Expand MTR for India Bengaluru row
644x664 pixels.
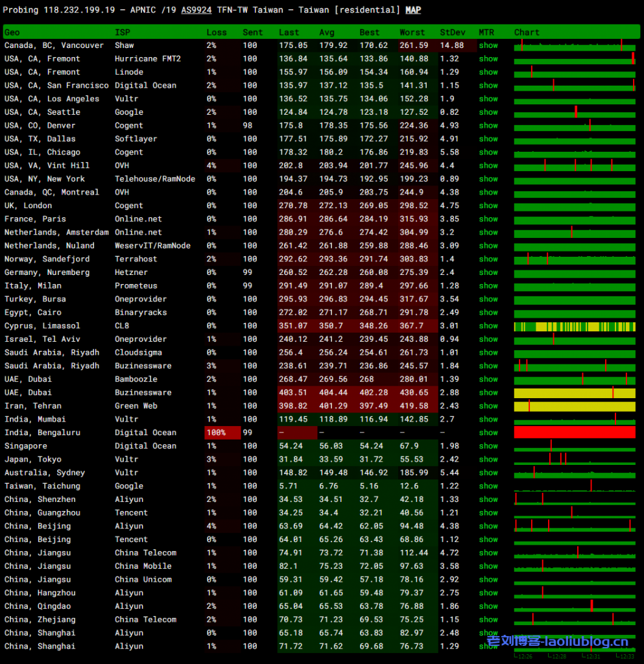[488, 433]
